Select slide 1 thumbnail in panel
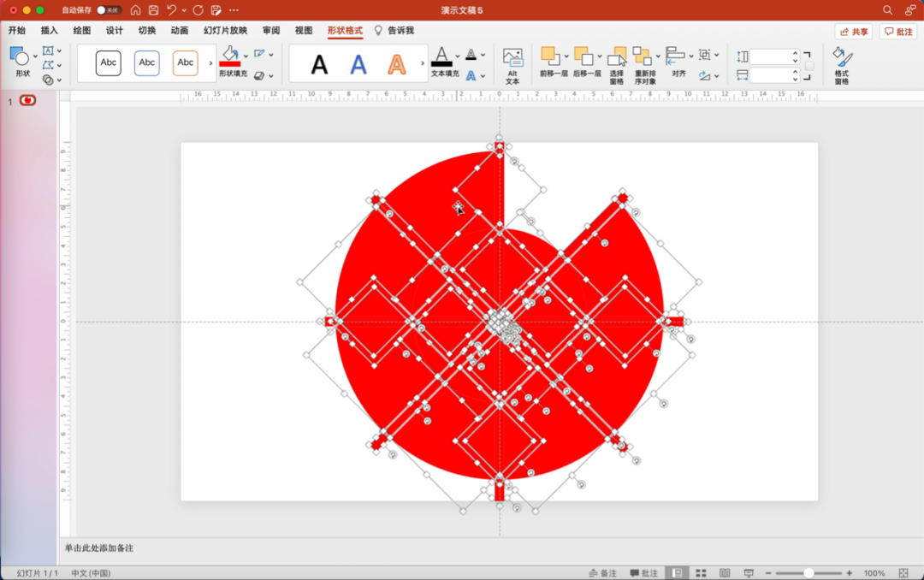 tap(27, 100)
